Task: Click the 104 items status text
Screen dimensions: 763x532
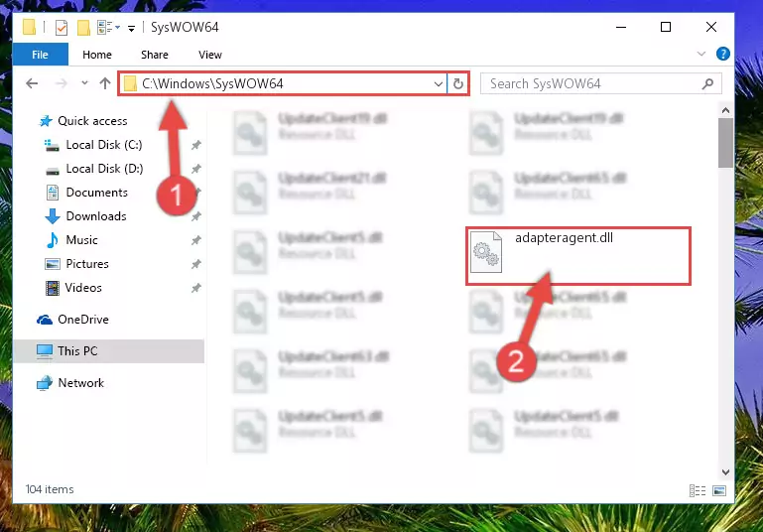Action: (50, 489)
